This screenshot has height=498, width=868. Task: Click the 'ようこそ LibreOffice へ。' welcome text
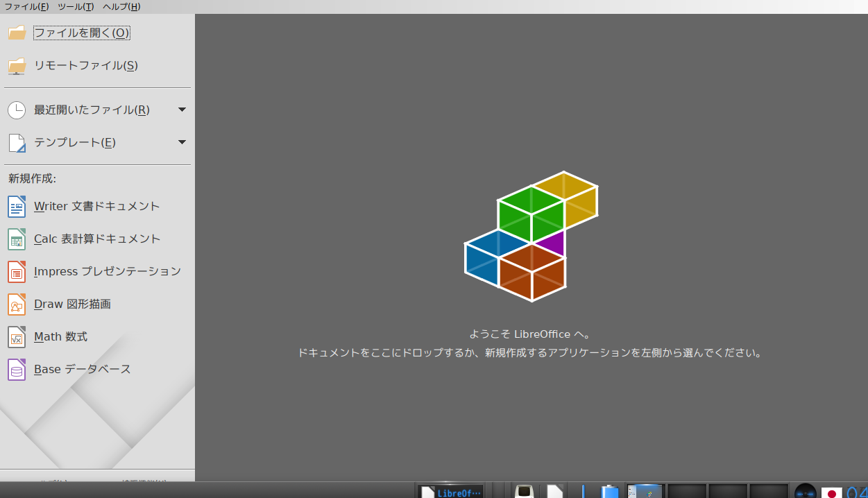(530, 334)
